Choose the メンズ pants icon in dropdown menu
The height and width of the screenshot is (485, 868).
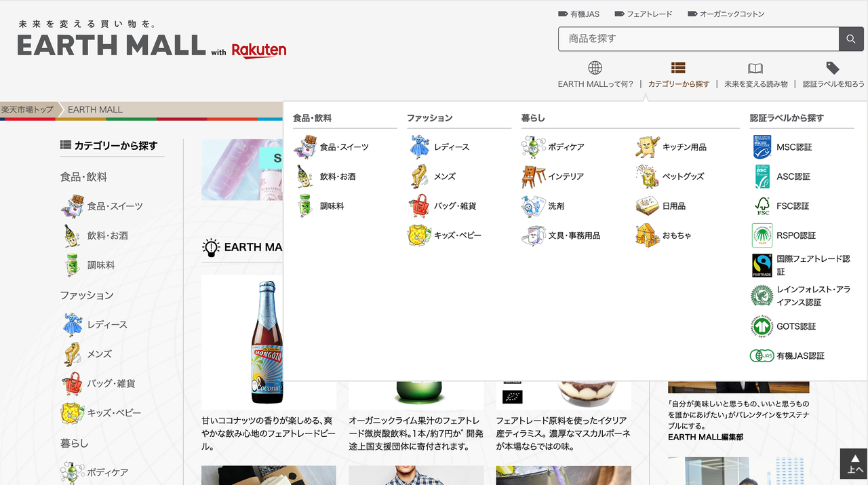point(419,176)
